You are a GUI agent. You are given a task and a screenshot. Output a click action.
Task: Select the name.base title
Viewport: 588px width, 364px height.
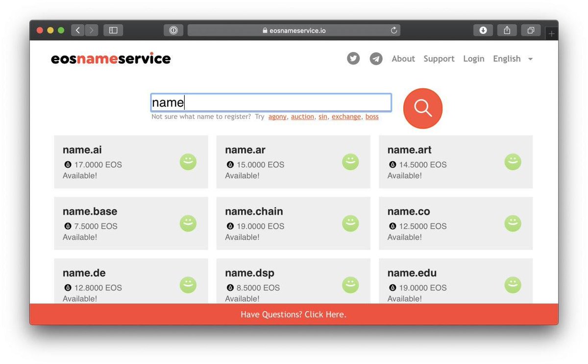click(x=90, y=212)
